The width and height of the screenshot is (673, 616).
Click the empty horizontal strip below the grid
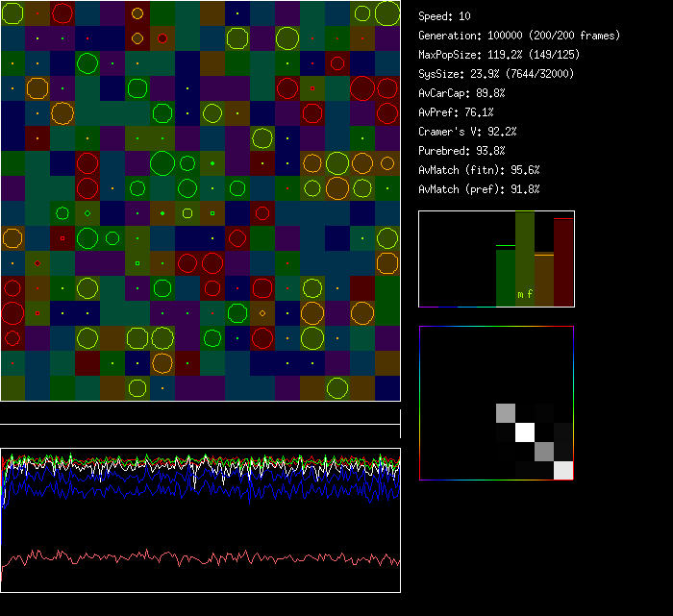[200, 414]
